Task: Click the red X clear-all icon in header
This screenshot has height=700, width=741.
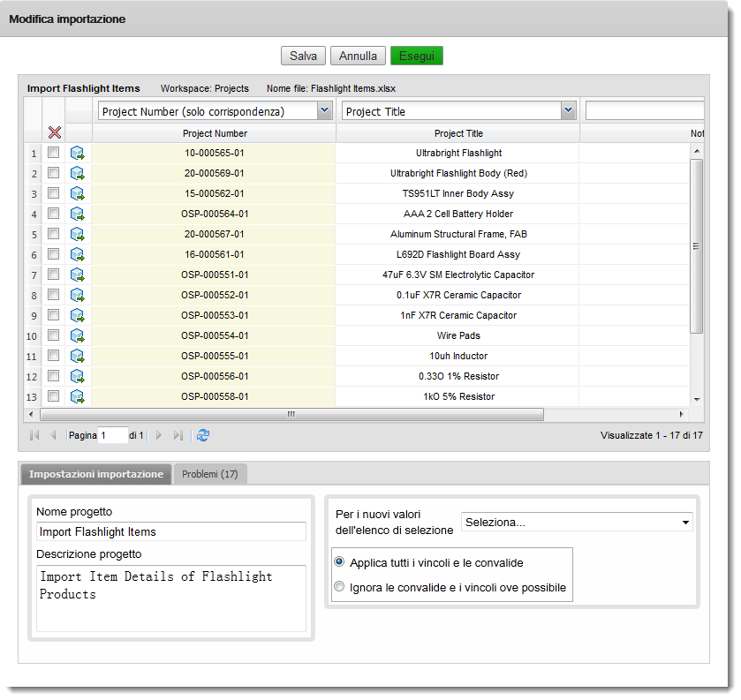Action: 55,132
